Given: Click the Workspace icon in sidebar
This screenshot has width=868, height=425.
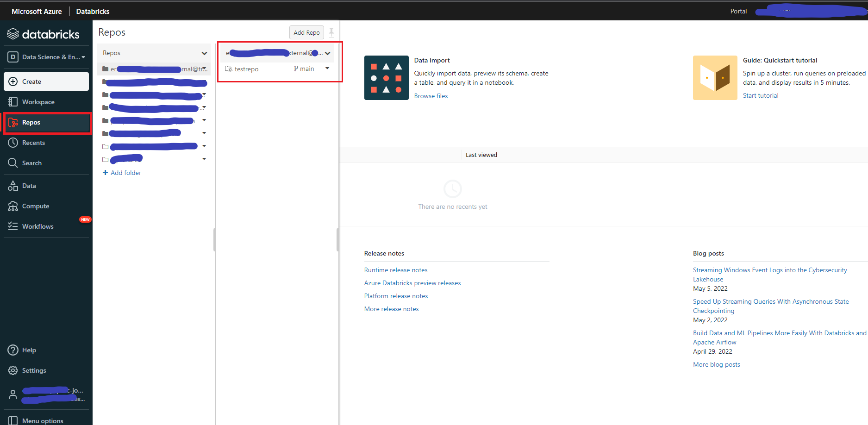Looking at the screenshot, I should pyautogui.click(x=13, y=102).
